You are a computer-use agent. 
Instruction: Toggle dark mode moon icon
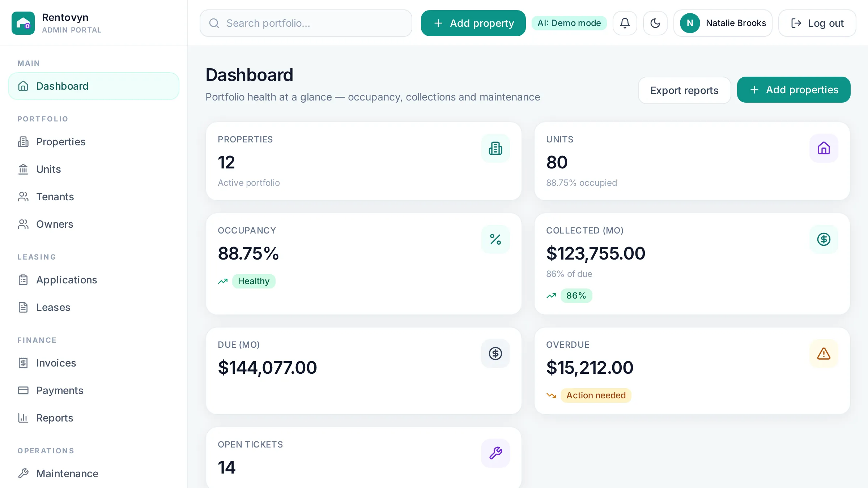point(655,23)
